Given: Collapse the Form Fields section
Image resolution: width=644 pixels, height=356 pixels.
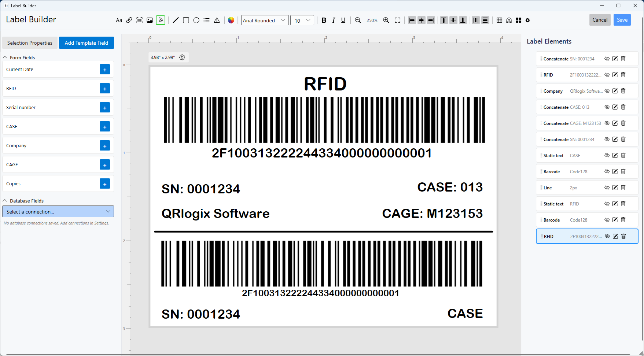Looking at the screenshot, I should (x=5, y=58).
